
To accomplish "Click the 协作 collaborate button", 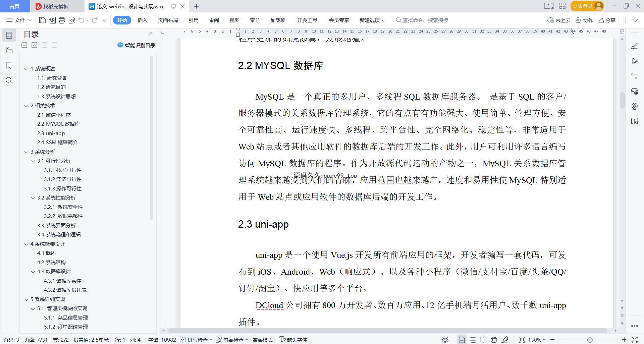I will pyautogui.click(x=585, y=20).
